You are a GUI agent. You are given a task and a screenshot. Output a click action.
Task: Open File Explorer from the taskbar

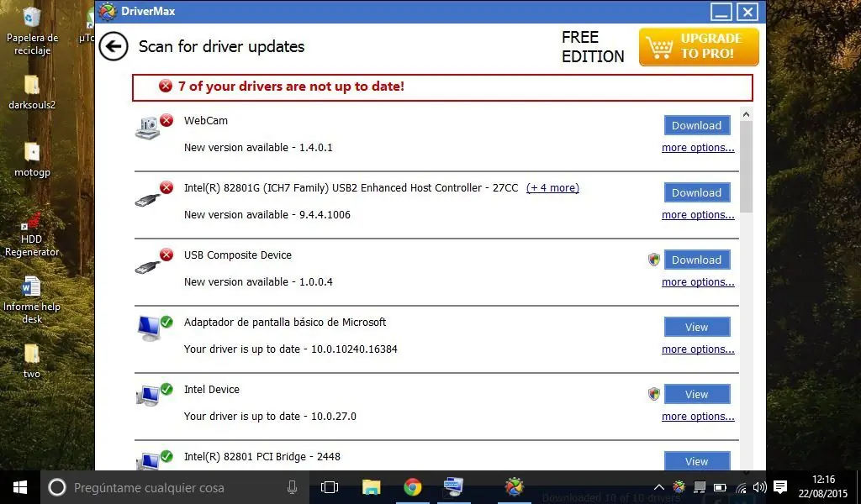tap(371, 487)
